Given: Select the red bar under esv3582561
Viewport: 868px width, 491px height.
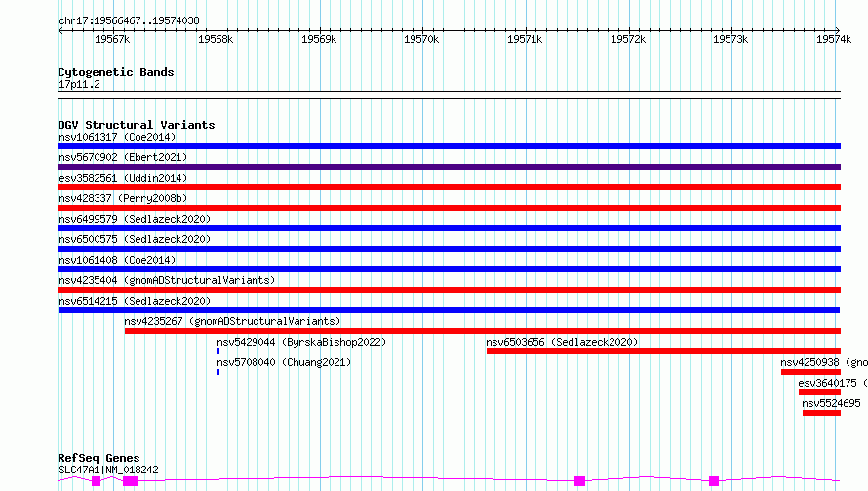Looking at the screenshot, I should click(449, 187).
